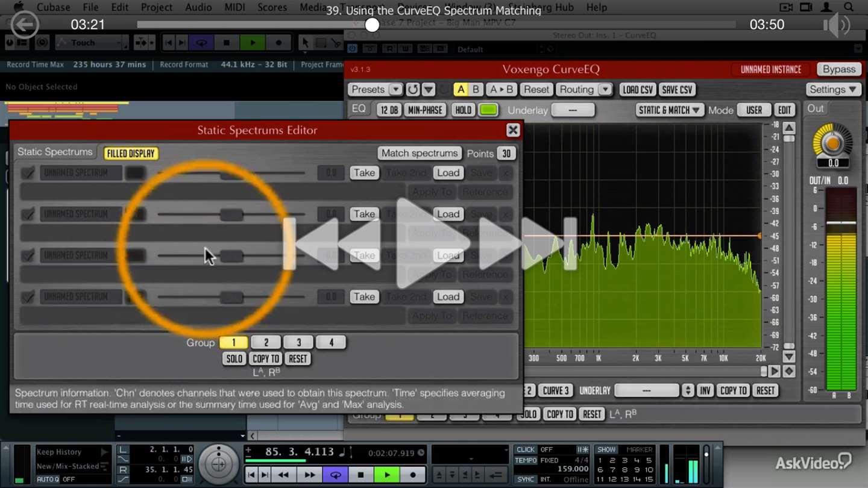Open the Points 30 value selector
Image resolution: width=868 pixels, height=488 pixels.
[506, 154]
